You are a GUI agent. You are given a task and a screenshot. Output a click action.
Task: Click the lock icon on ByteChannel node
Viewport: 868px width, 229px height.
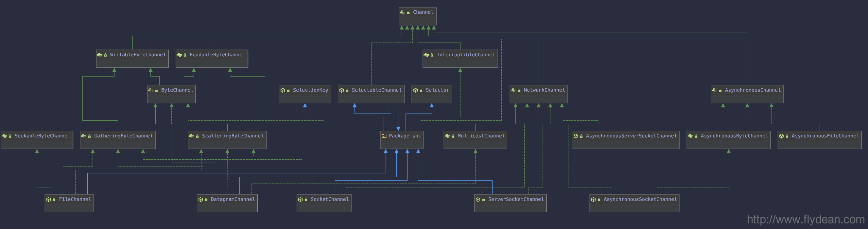(x=156, y=90)
